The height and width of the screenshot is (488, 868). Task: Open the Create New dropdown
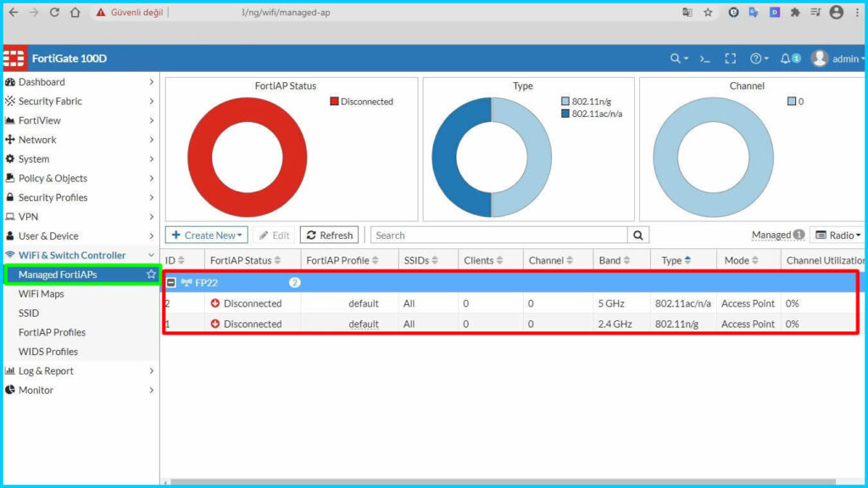pyautogui.click(x=207, y=236)
